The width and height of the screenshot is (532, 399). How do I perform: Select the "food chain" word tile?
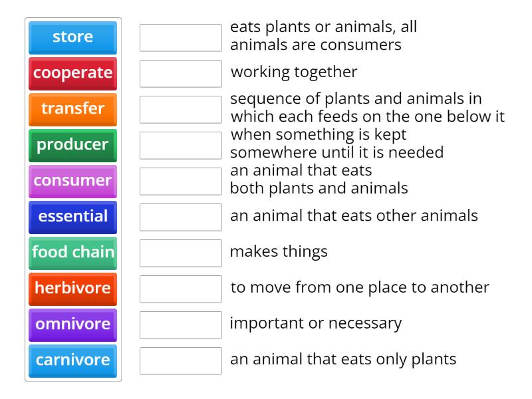pyautogui.click(x=72, y=253)
